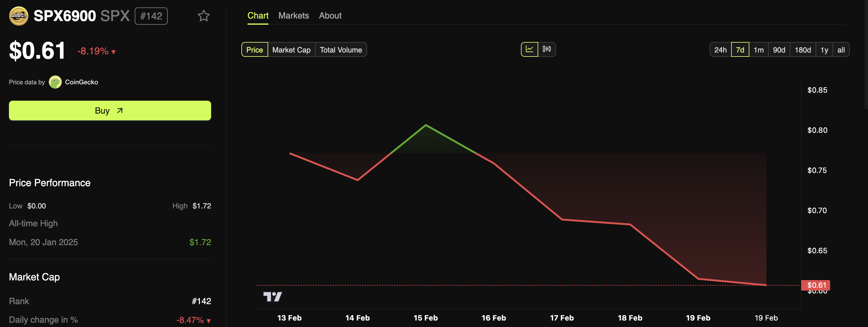
Task: Click the CoinGecko gecko logo
Action: pos(55,82)
